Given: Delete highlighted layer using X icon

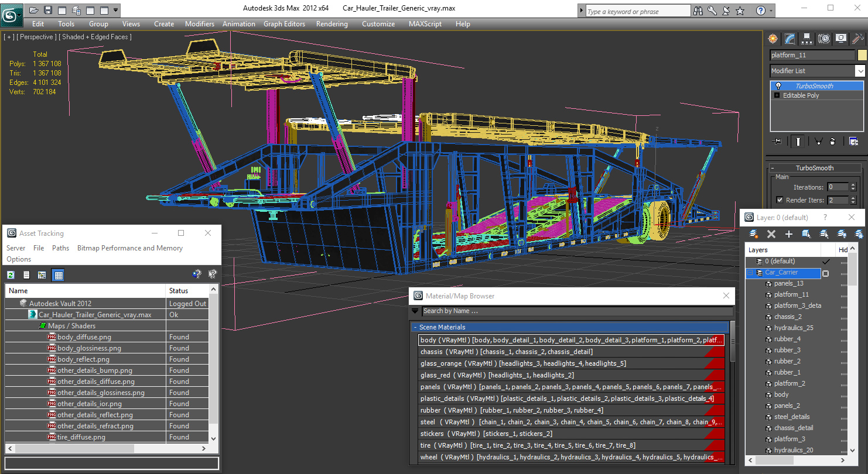Looking at the screenshot, I should coord(771,234).
